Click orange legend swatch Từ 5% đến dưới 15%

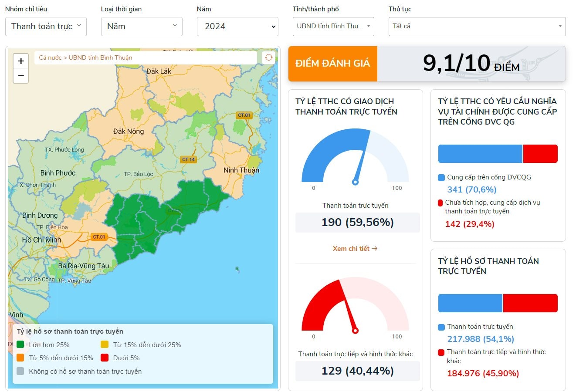(x=20, y=358)
